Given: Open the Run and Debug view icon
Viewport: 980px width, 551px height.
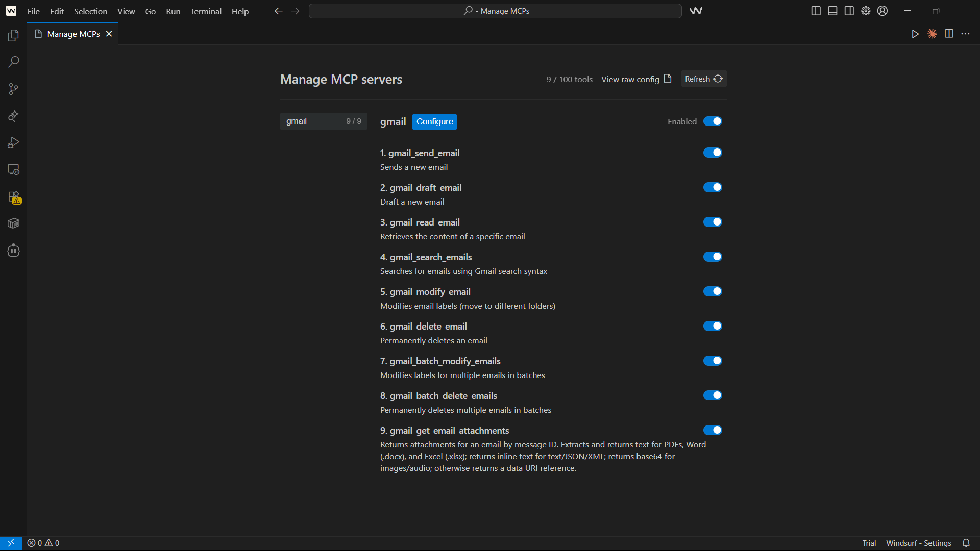Looking at the screenshot, I should (13, 143).
